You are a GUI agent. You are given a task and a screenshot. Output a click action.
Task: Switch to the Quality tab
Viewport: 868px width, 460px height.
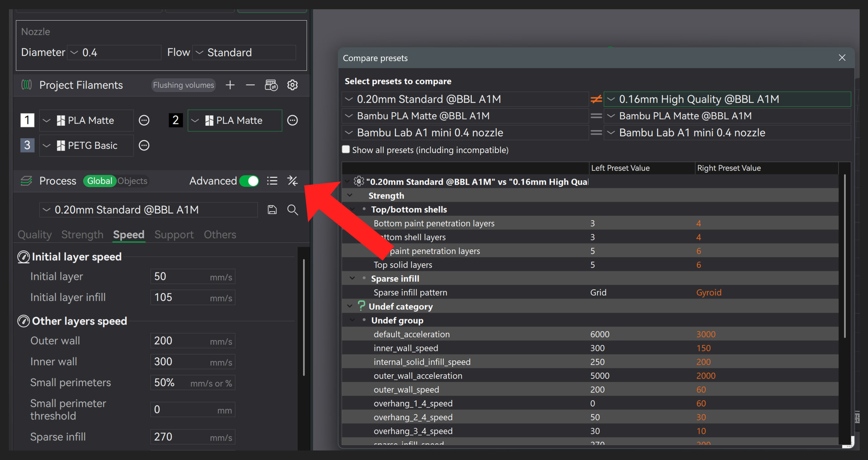(34, 235)
